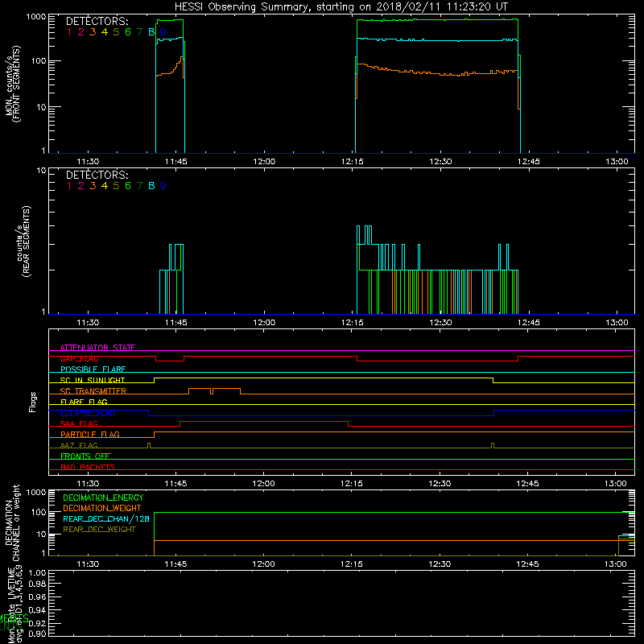Select cyan detector 8 in rear segments legend
Screen dimensions: 644x644
[151, 186]
